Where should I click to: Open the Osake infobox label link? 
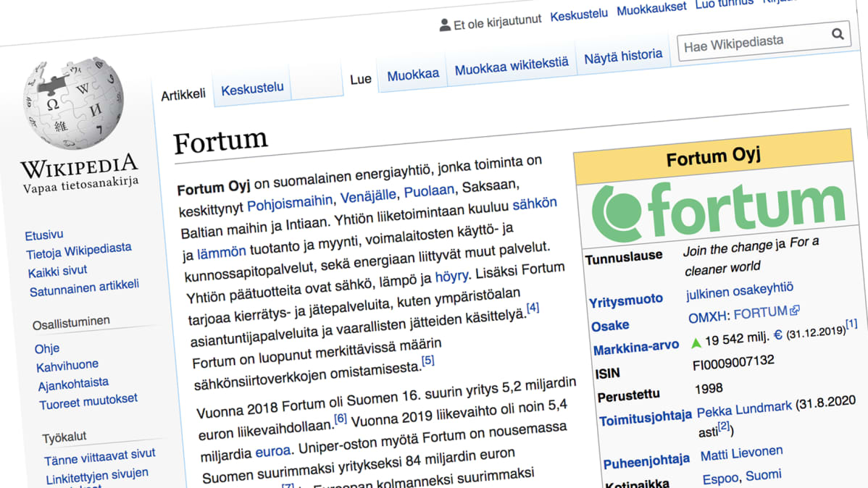click(x=610, y=326)
